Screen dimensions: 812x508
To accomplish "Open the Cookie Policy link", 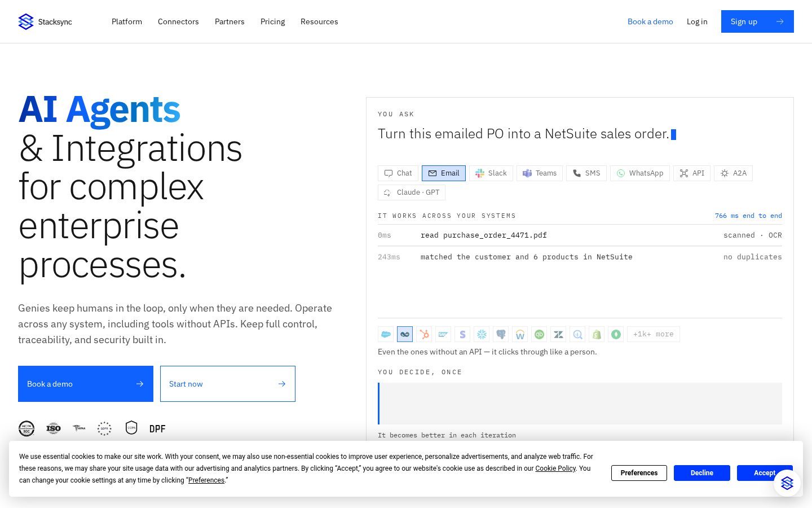I will point(555,468).
